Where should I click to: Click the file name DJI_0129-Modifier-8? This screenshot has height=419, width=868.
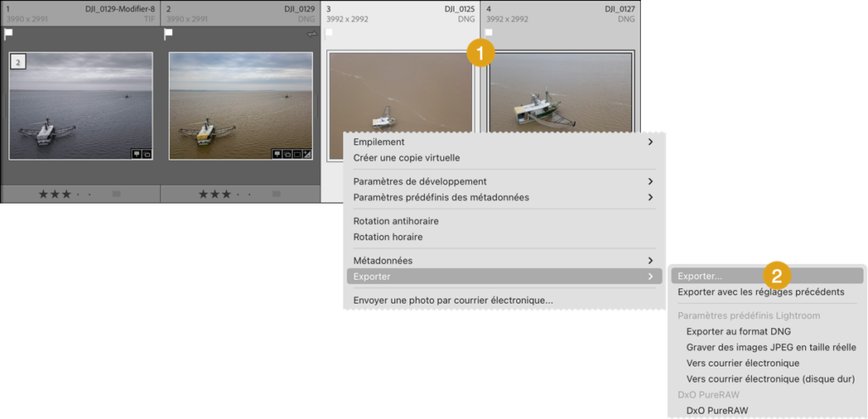point(120,9)
